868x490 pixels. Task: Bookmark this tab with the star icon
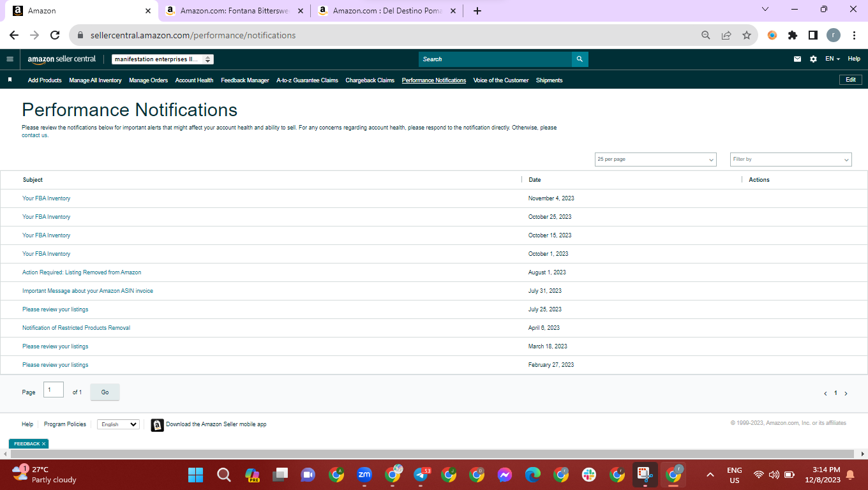click(747, 35)
